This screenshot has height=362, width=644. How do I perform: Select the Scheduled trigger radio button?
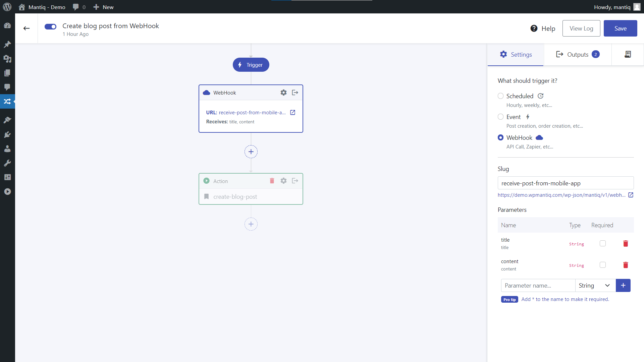point(500,96)
